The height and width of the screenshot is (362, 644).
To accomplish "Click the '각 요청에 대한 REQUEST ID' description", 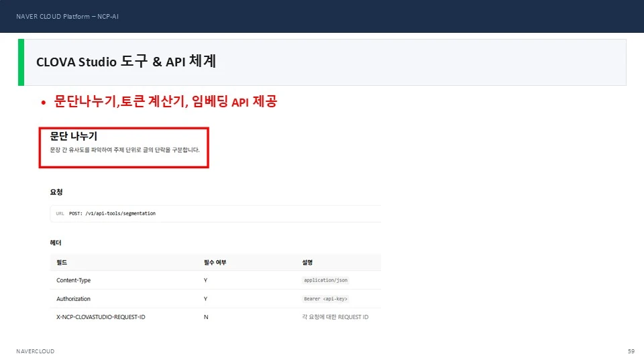I will click(335, 317).
